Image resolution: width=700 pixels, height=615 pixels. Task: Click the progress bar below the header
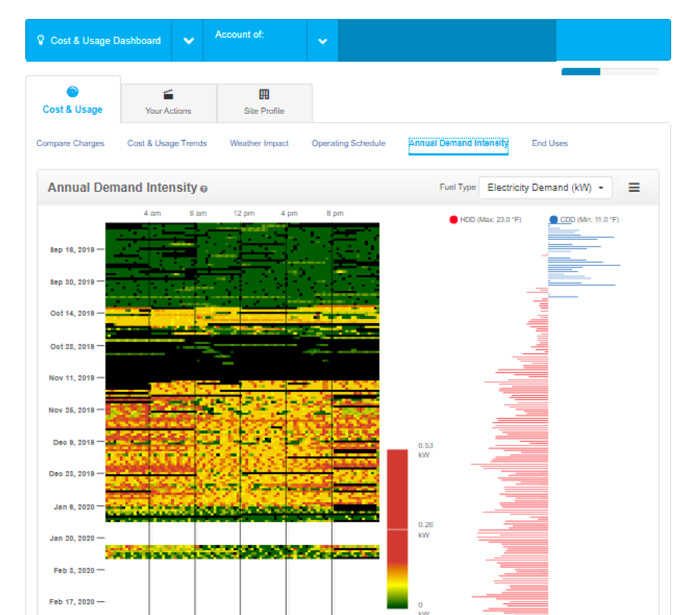coord(610,71)
